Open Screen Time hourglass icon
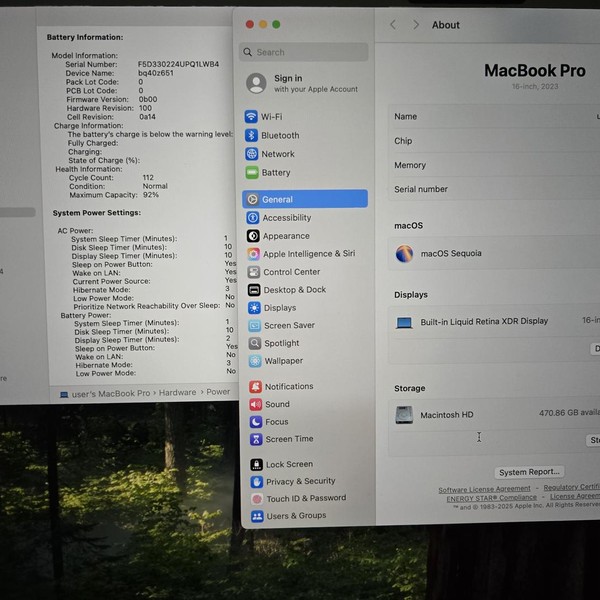 [256, 439]
